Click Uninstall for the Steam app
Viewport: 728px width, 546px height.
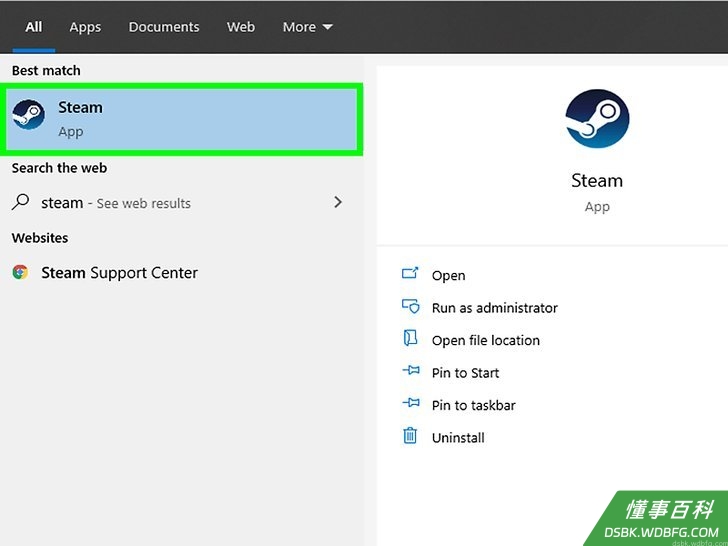458,438
